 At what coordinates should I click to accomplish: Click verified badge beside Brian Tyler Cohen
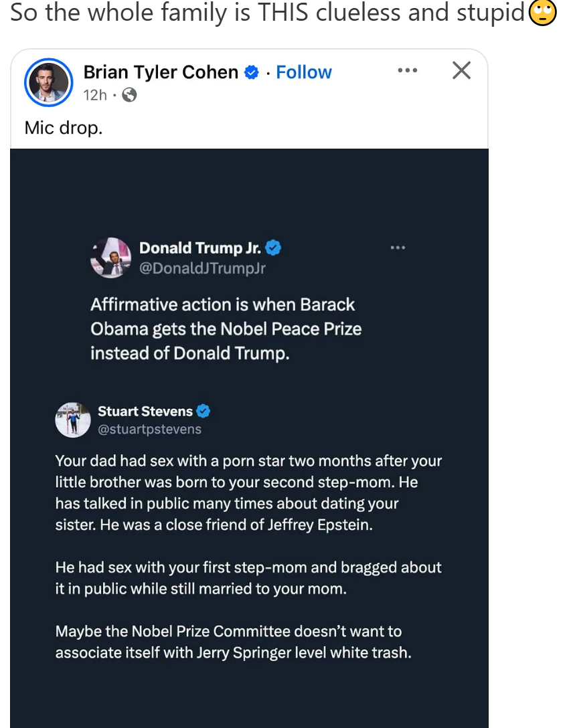click(x=252, y=72)
